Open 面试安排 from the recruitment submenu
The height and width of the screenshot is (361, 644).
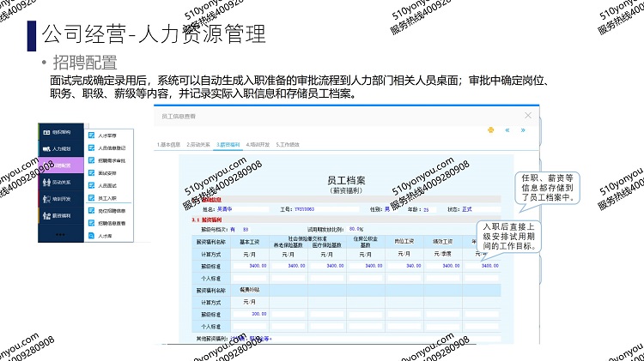pos(108,172)
